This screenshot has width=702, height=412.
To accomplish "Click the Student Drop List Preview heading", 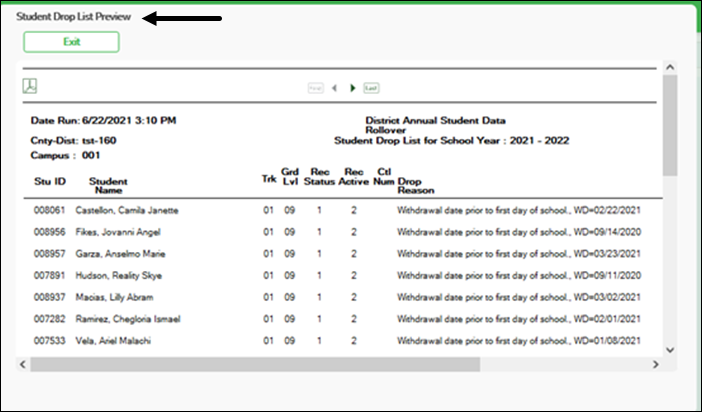I will pyautogui.click(x=73, y=17).
